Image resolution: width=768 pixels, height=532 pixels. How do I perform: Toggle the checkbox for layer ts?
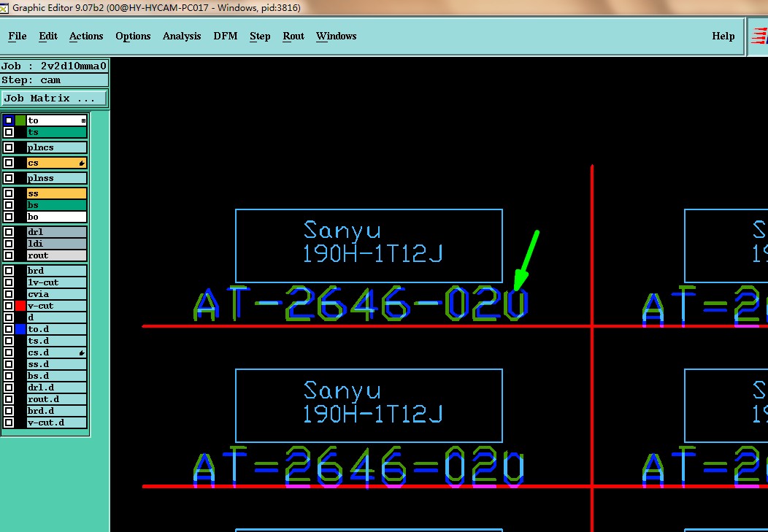pos(8,132)
